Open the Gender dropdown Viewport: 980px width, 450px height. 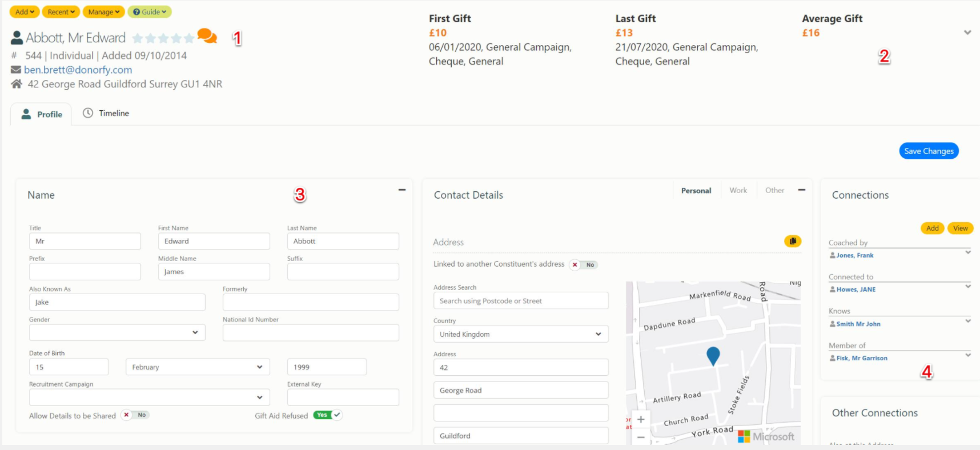(117, 332)
